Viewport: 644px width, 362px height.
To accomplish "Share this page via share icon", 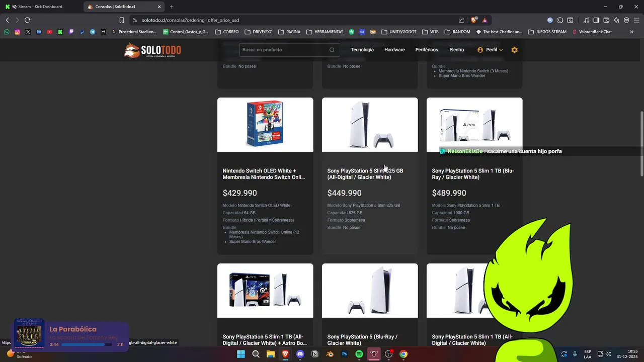I will coord(461,20).
